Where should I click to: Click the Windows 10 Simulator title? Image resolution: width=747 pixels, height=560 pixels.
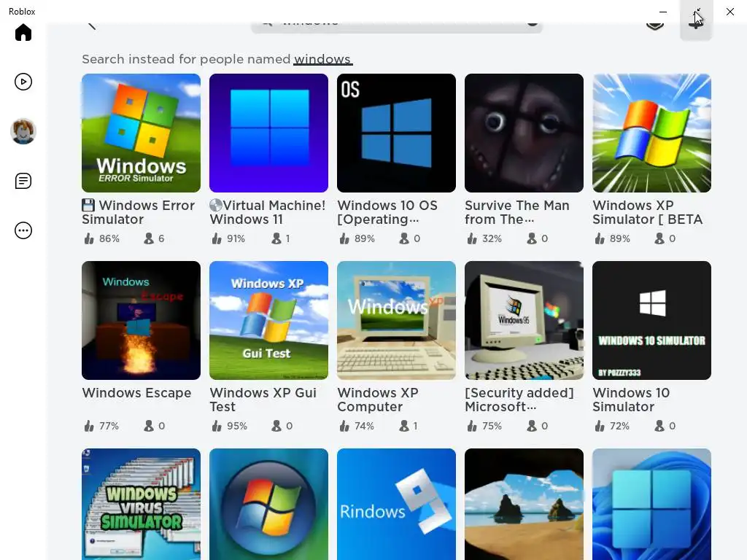pos(631,400)
